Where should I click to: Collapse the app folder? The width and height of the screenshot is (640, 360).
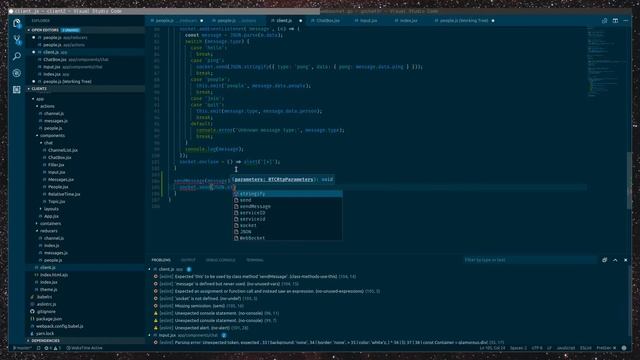coord(33,99)
